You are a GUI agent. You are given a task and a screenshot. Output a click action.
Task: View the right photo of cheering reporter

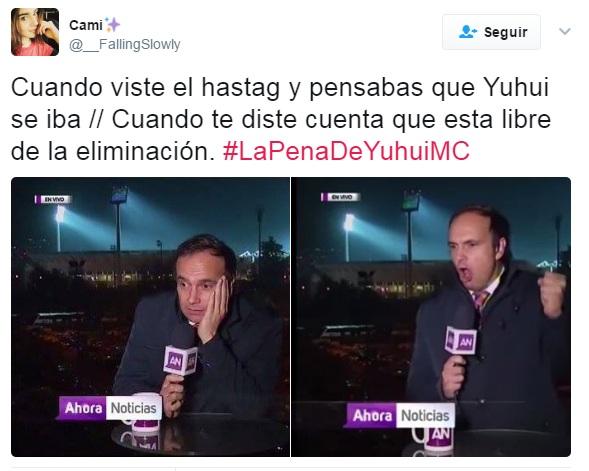tap(431, 317)
